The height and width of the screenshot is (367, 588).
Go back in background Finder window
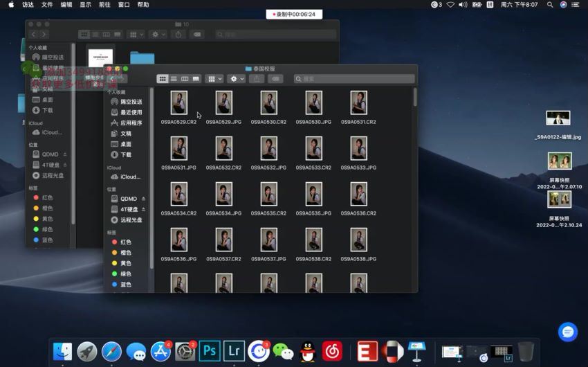33,35
